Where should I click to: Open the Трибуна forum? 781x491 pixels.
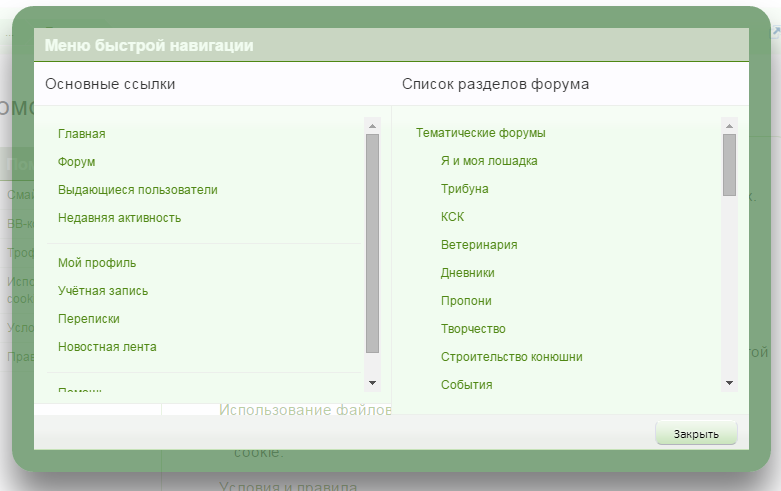[x=465, y=189]
